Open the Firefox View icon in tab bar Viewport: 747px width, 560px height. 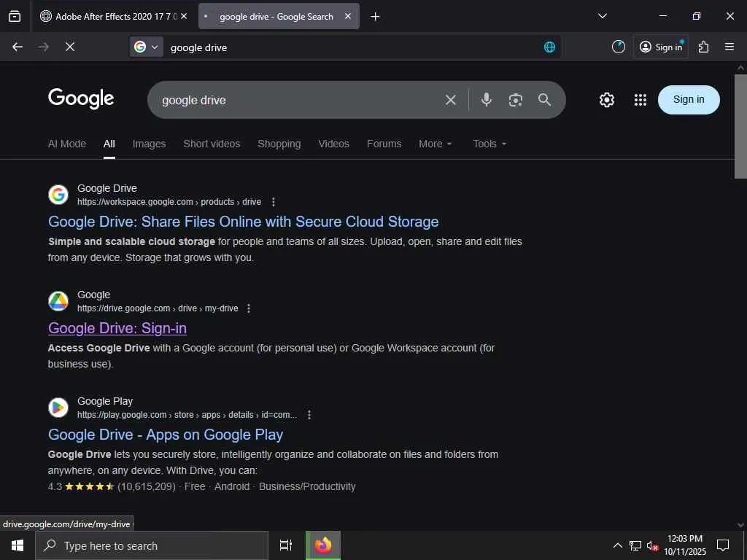15,16
